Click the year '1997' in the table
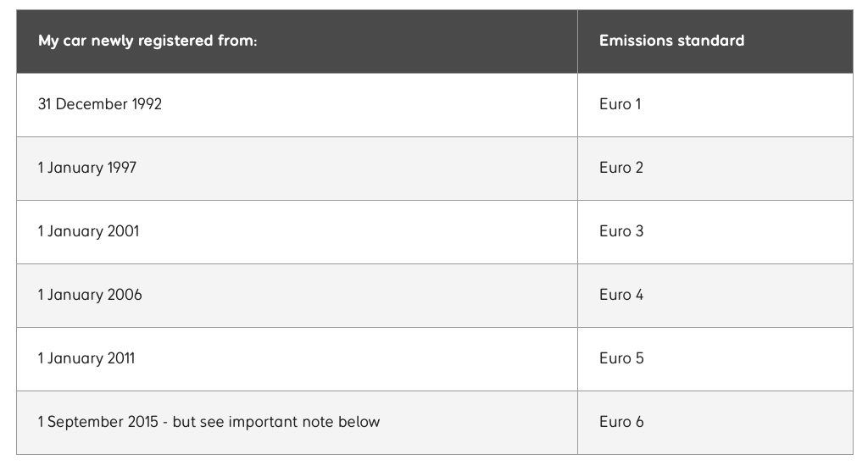The width and height of the screenshot is (868, 471). point(122,168)
